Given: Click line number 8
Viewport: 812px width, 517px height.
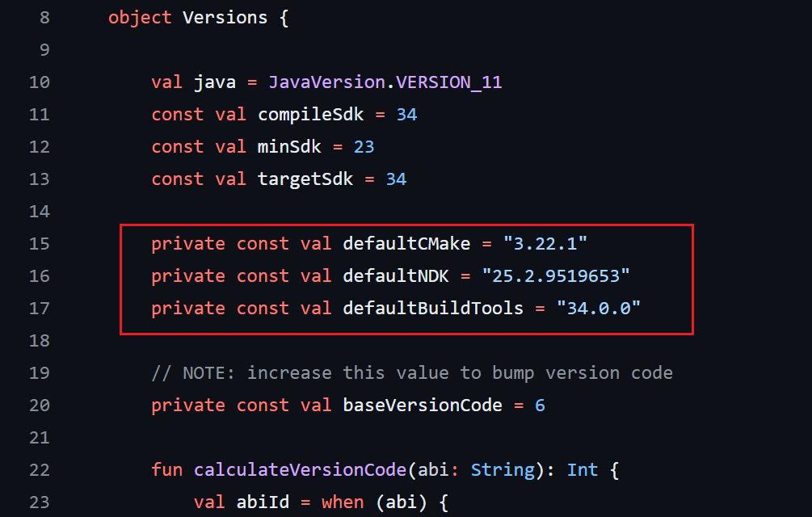Looking at the screenshot, I should click(44, 18).
